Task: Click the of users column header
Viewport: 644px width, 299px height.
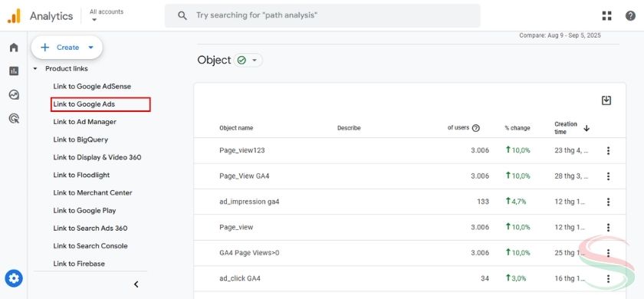Action: (458, 128)
